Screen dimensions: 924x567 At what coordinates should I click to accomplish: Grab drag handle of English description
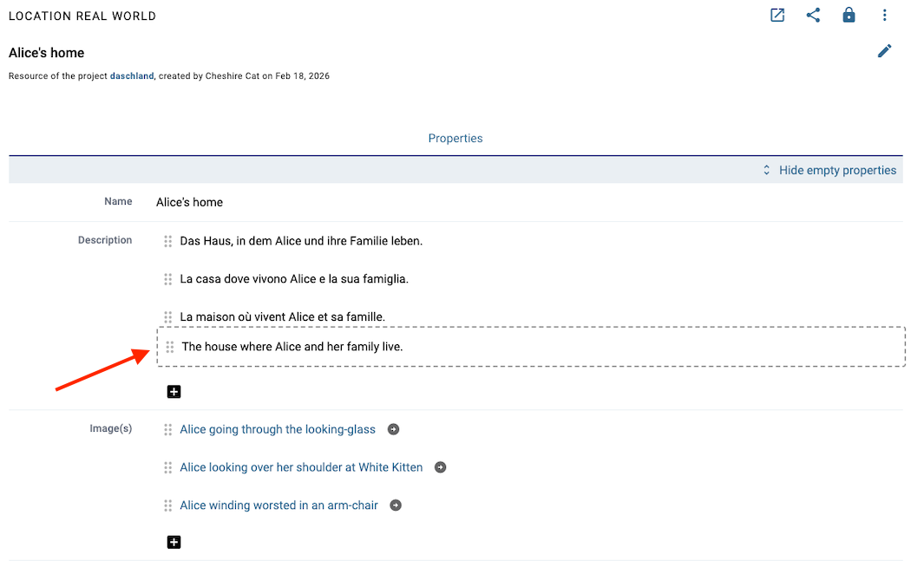click(170, 347)
